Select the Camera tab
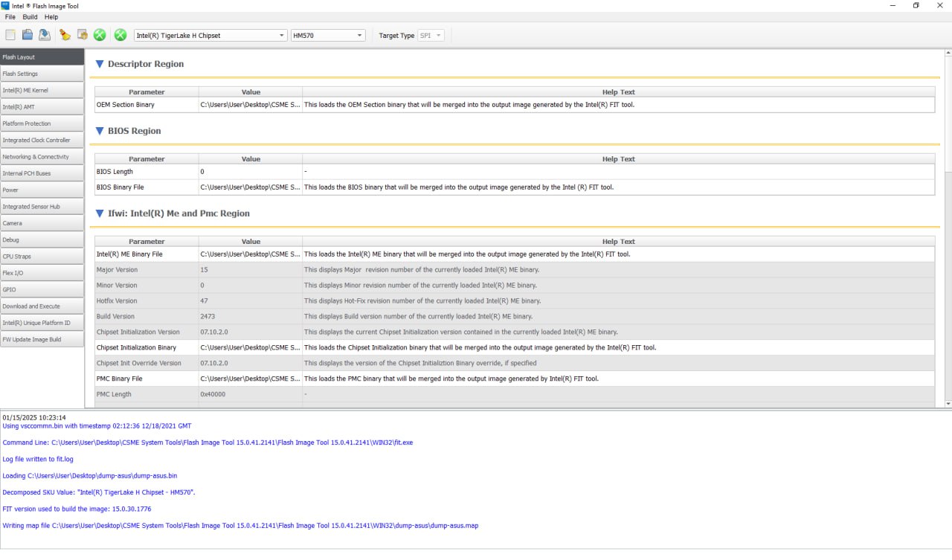 point(42,223)
